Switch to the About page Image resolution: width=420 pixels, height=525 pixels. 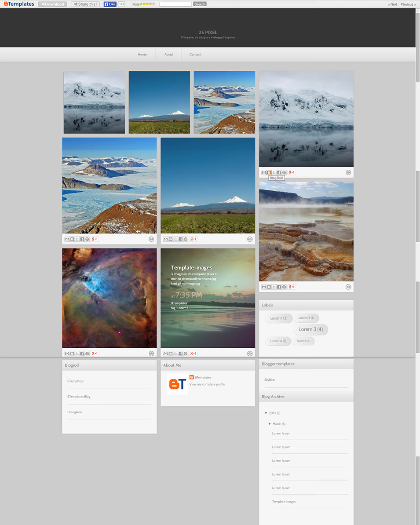tap(168, 54)
